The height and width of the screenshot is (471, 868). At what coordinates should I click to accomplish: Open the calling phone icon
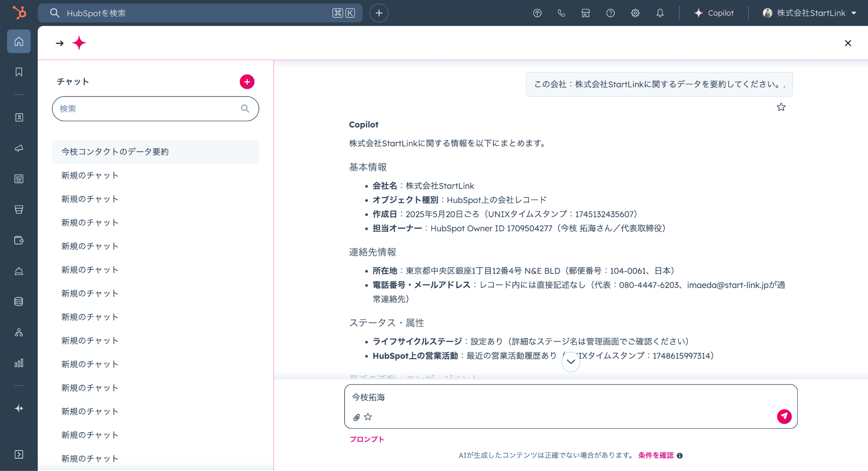pos(562,13)
